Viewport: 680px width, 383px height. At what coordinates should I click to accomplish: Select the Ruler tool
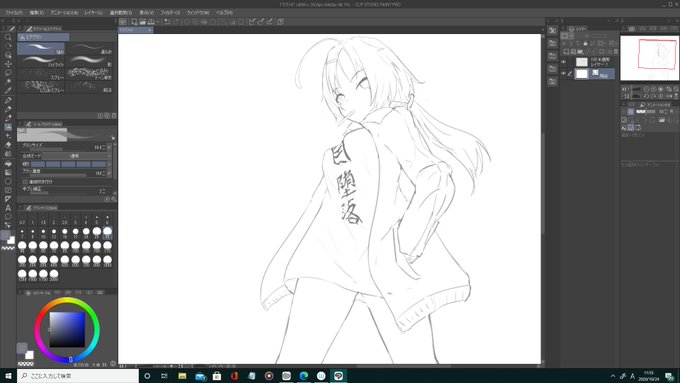pyautogui.click(x=8, y=199)
